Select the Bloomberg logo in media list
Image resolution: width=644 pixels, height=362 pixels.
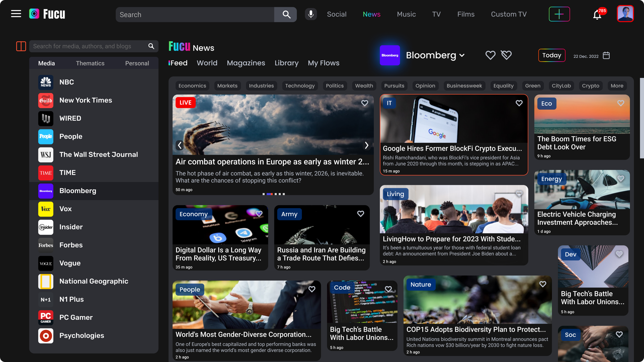(x=46, y=191)
